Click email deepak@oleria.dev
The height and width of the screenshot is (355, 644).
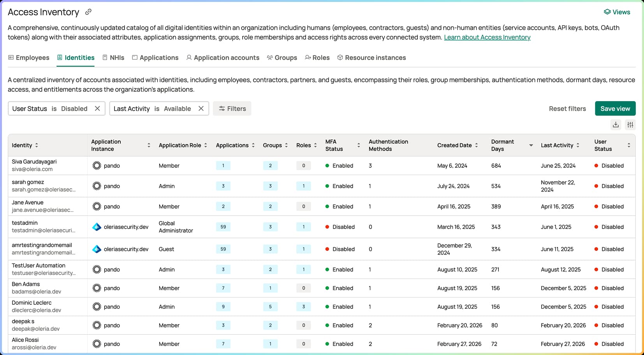[x=35, y=329]
